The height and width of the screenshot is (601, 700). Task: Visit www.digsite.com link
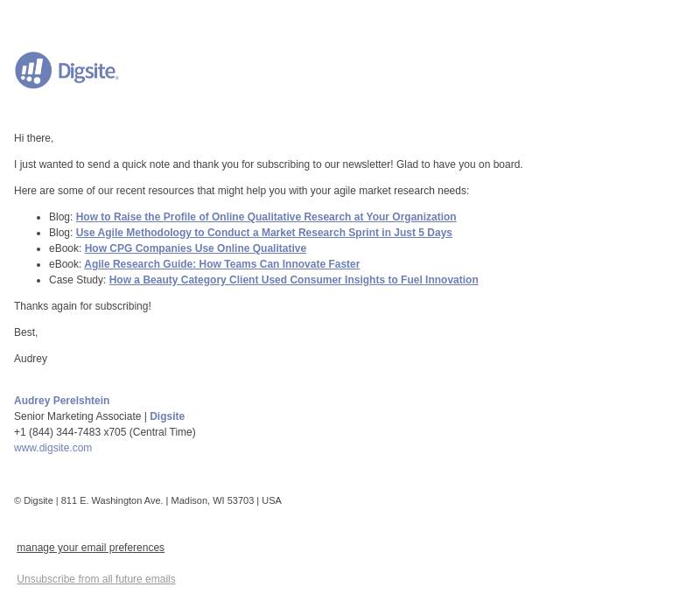(52, 448)
